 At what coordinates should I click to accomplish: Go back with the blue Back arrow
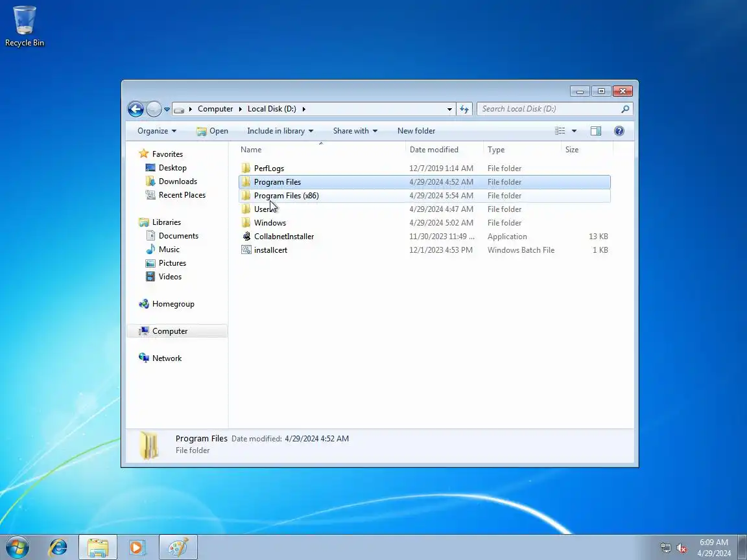pos(136,109)
